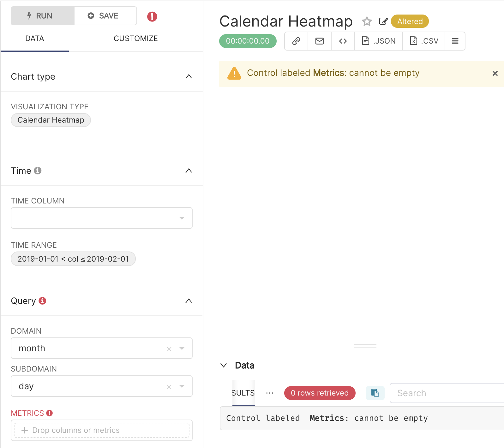Screen dimensions: 504x448
Task: Download the chart as .CSV
Action: click(x=424, y=41)
